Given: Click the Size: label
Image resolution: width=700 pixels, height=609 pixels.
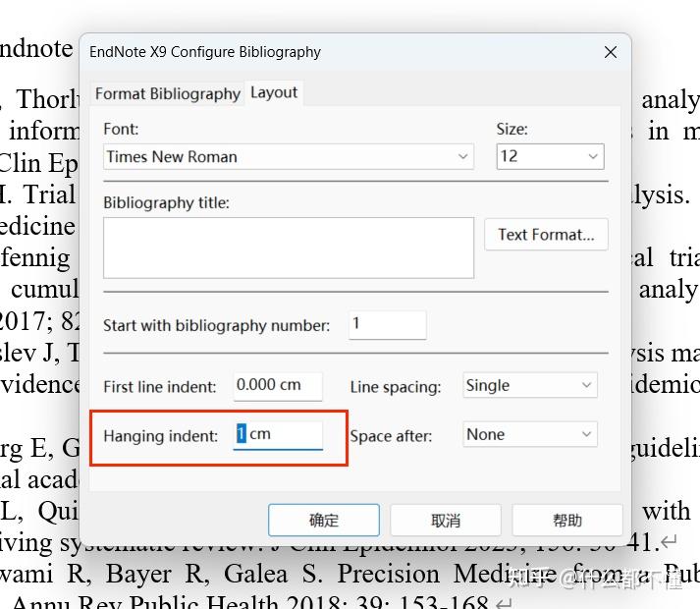Looking at the screenshot, I should click(512, 129).
